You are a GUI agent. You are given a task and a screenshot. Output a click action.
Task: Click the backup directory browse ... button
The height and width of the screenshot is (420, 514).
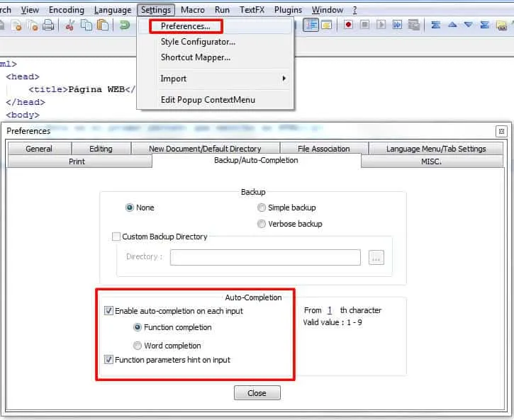point(376,257)
